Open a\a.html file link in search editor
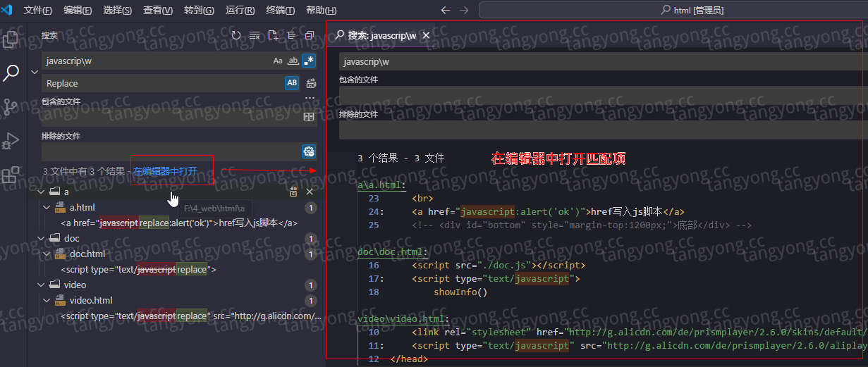Image resolution: width=868 pixels, height=367 pixels. (x=381, y=186)
